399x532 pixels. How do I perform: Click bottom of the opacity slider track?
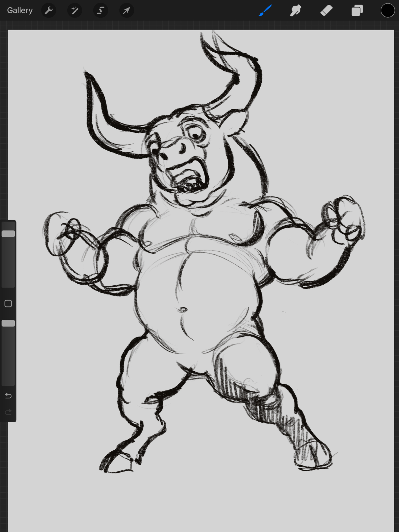click(x=8, y=382)
